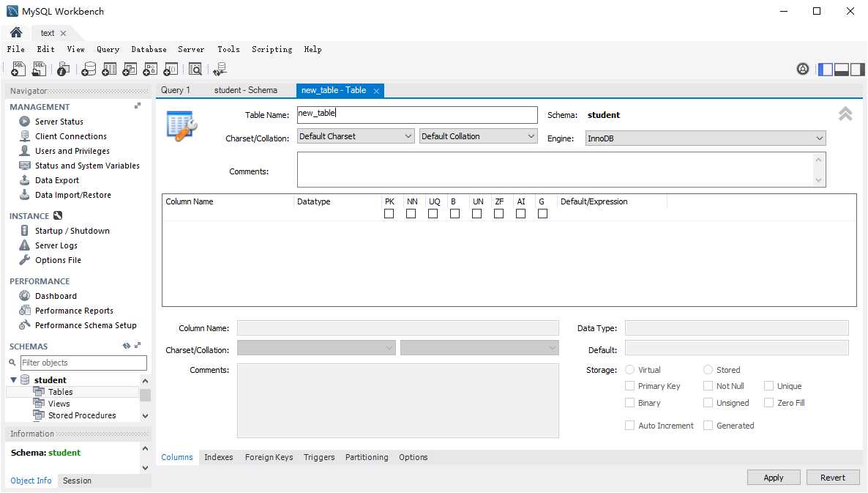Click the Instance section icon
This screenshot has width=868, height=493.
click(58, 215)
